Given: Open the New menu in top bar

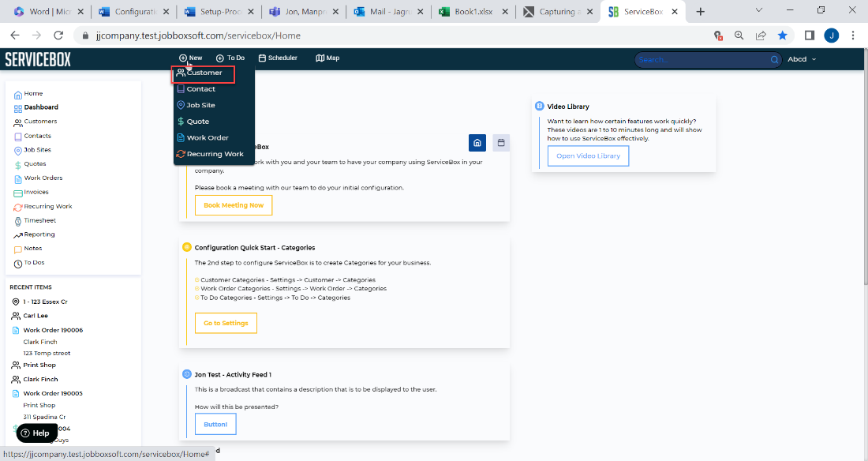Looking at the screenshot, I should click(x=190, y=58).
